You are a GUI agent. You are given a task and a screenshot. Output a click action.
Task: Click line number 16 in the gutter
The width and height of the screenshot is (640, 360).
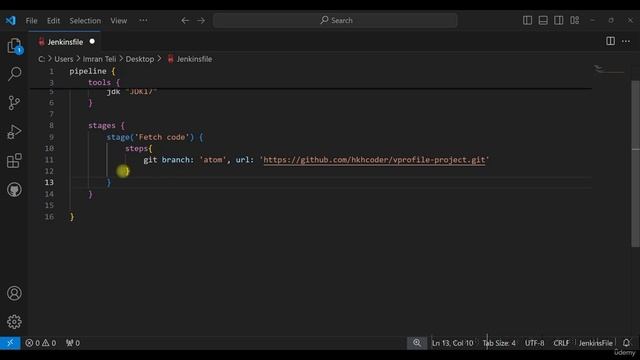point(49,217)
